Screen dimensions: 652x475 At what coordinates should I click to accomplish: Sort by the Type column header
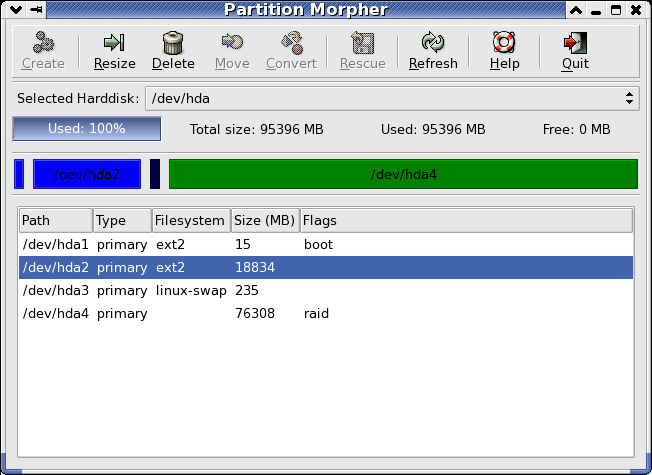(122, 220)
